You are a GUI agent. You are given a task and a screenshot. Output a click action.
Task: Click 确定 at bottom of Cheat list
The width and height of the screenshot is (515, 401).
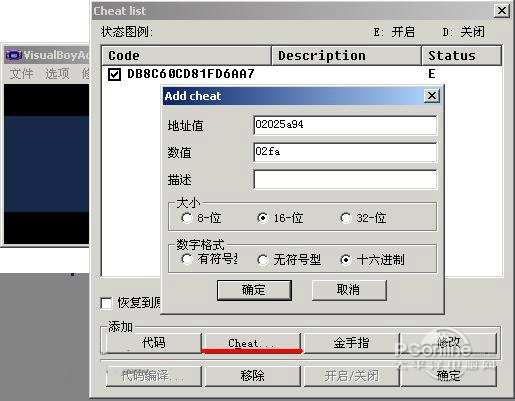(x=449, y=376)
